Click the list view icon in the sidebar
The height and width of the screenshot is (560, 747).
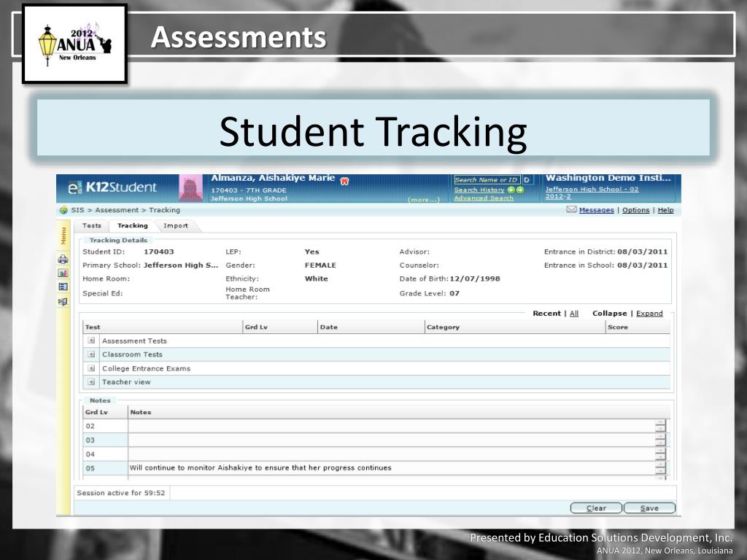[x=63, y=287]
